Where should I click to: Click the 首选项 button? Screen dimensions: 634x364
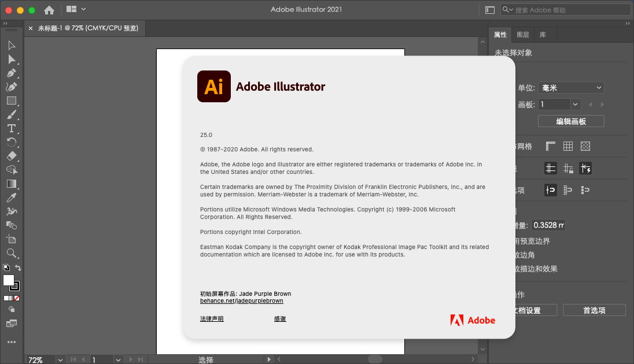(x=594, y=310)
